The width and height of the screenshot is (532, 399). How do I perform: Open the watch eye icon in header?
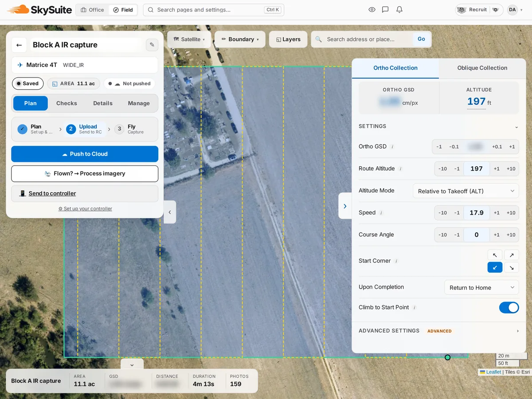372,10
